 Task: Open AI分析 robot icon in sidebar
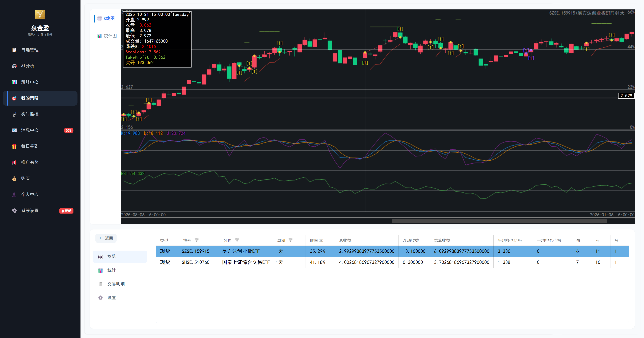[x=14, y=66]
